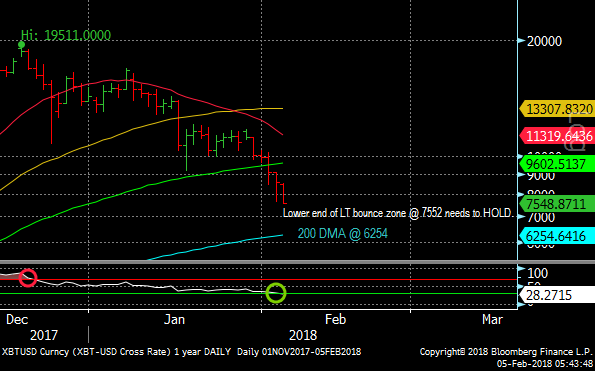Click the 05-Feb-2018 05:43:48 timestamp
The width and height of the screenshot is (595, 371).
[x=545, y=364]
